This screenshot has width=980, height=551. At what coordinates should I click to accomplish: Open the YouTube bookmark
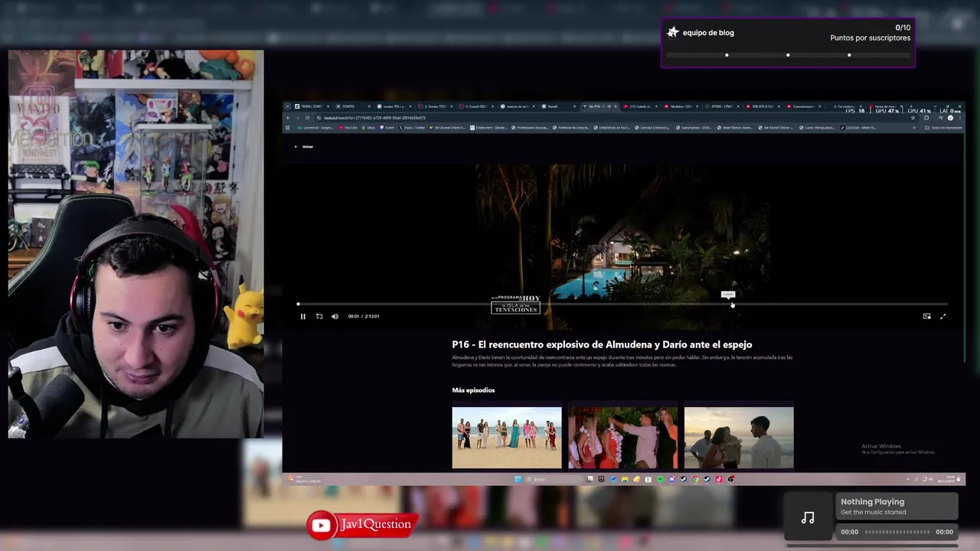(x=348, y=127)
